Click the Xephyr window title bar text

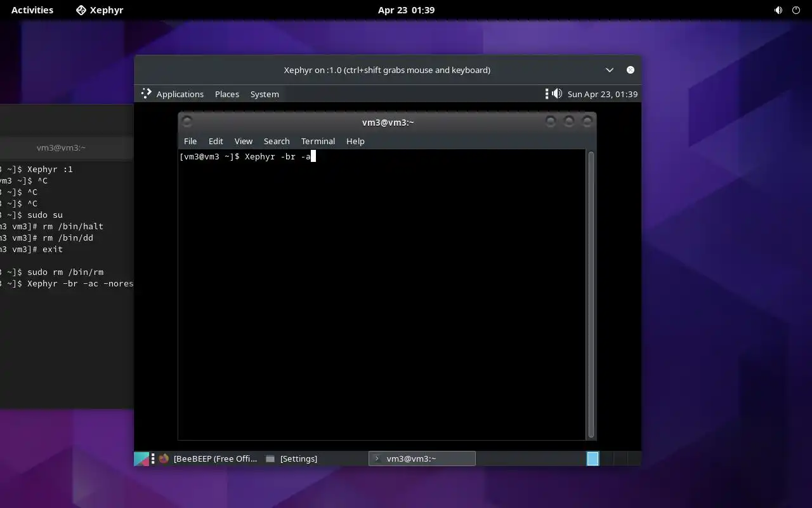(387, 70)
